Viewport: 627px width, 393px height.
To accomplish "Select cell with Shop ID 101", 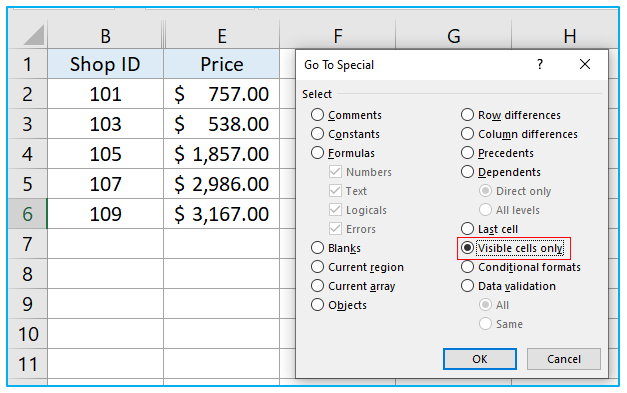I will [x=106, y=94].
